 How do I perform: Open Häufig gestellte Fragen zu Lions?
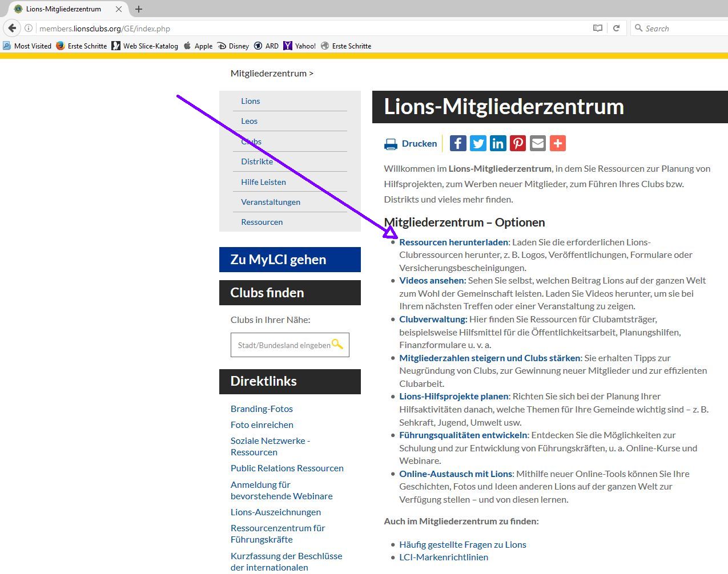tap(462, 544)
